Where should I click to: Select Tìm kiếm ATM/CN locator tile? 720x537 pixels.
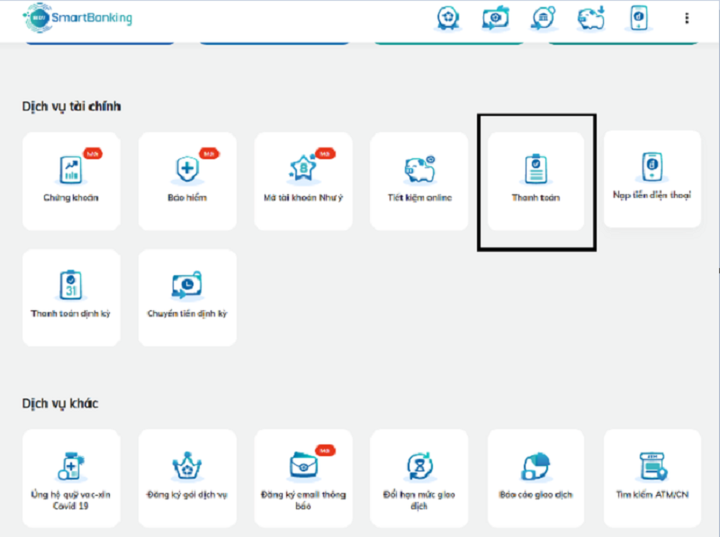click(x=652, y=478)
